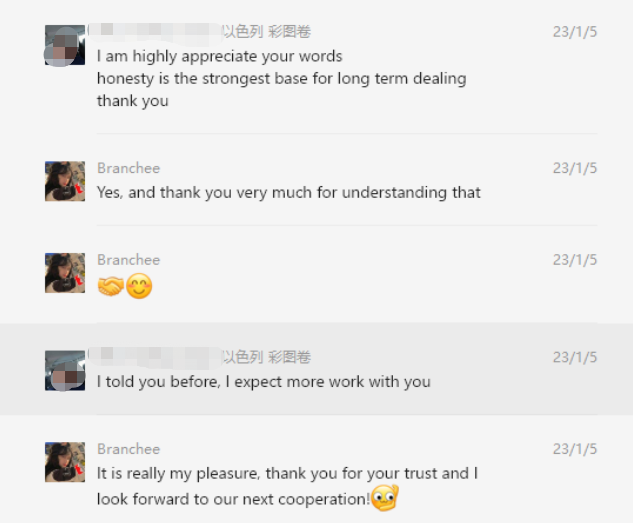Viewport: 635px width, 523px height.
Task: Click the emoji after "next cooperation!"
Action: point(384,497)
